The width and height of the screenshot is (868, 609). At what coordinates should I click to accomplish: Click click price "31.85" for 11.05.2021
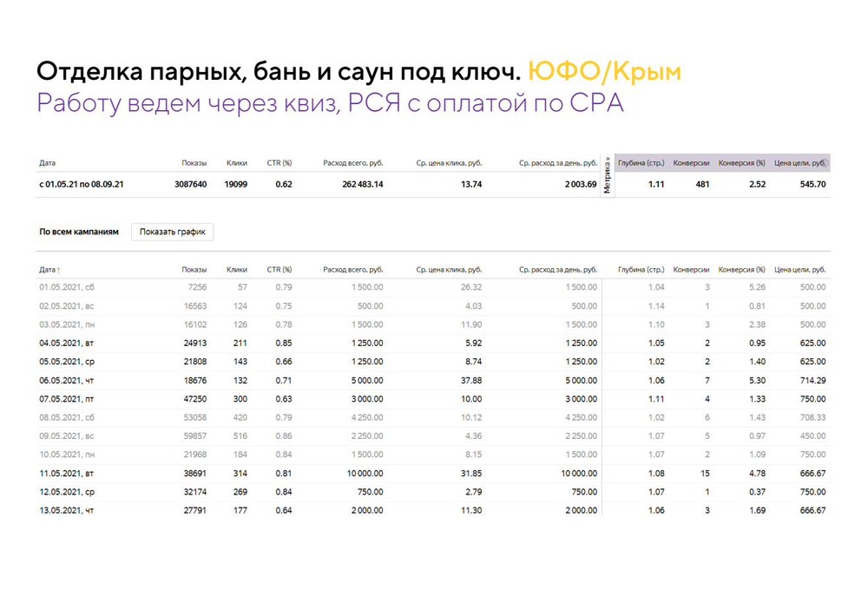click(471, 474)
